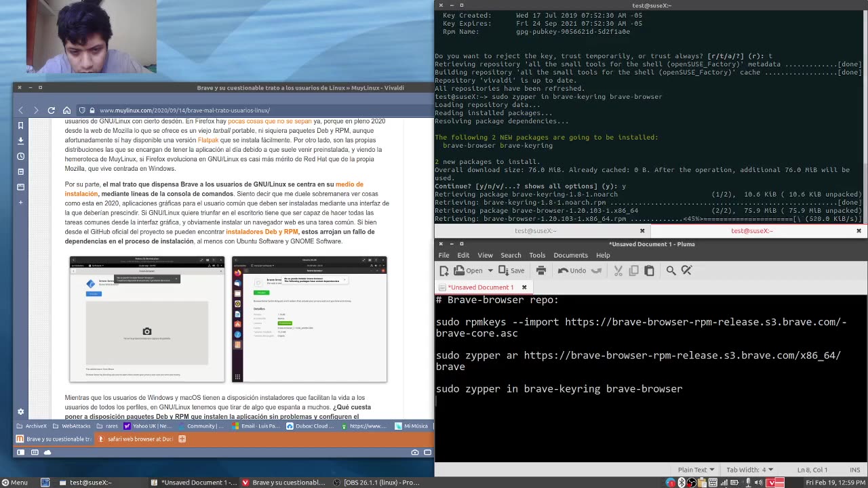Open a file in Pluma

click(469, 270)
